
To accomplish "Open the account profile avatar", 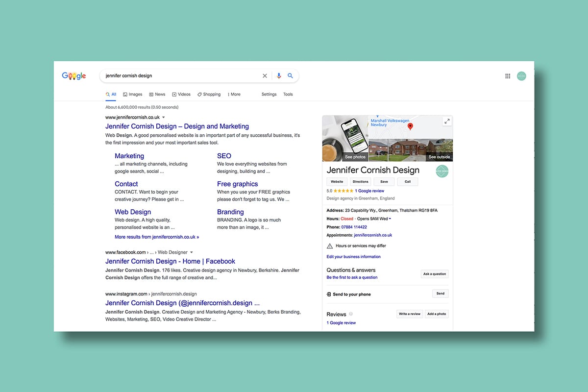I will pyautogui.click(x=521, y=76).
